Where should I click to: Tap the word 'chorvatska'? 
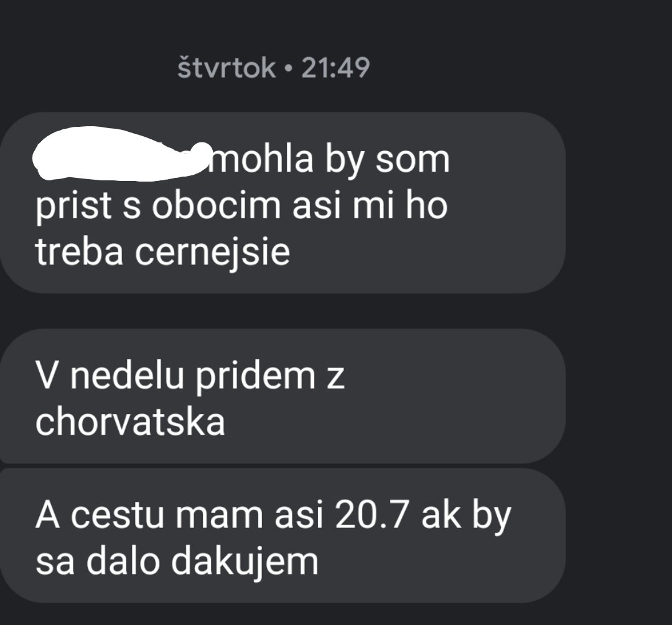130,422
